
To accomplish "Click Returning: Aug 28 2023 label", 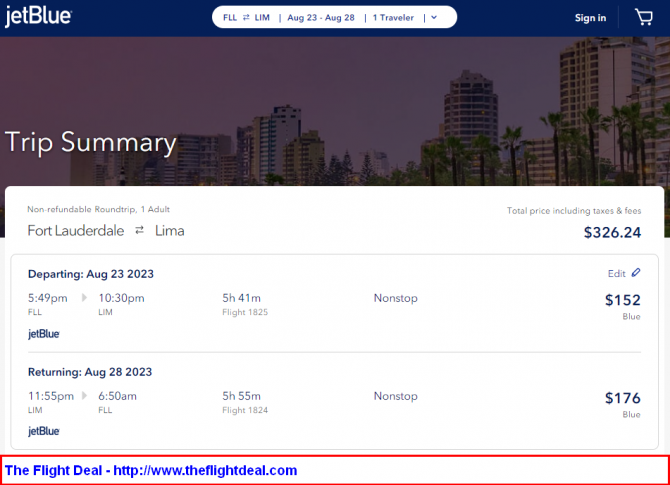I will pos(90,372).
